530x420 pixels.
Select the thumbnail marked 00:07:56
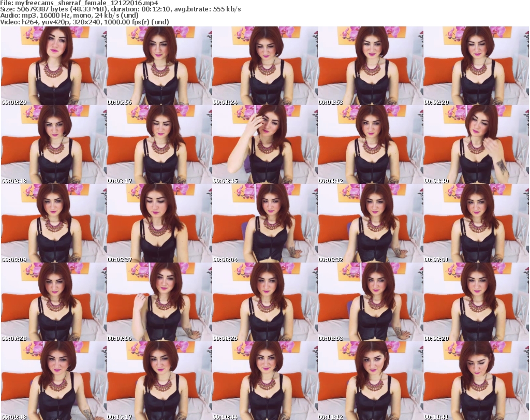[159, 302]
